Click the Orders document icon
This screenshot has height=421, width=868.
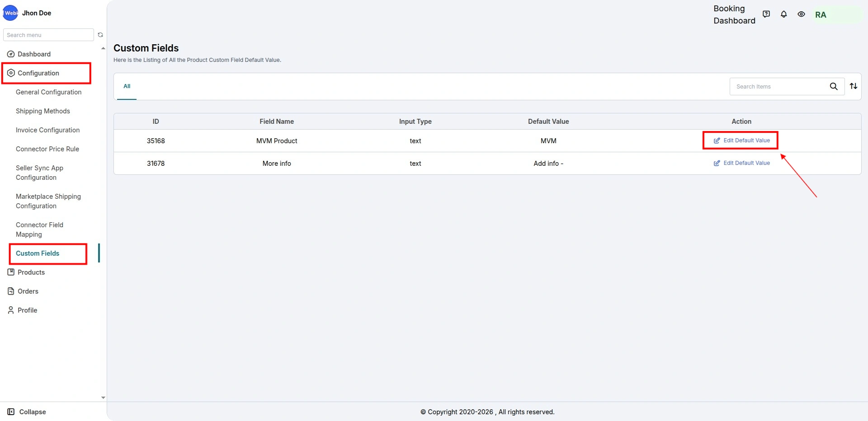[11, 291]
